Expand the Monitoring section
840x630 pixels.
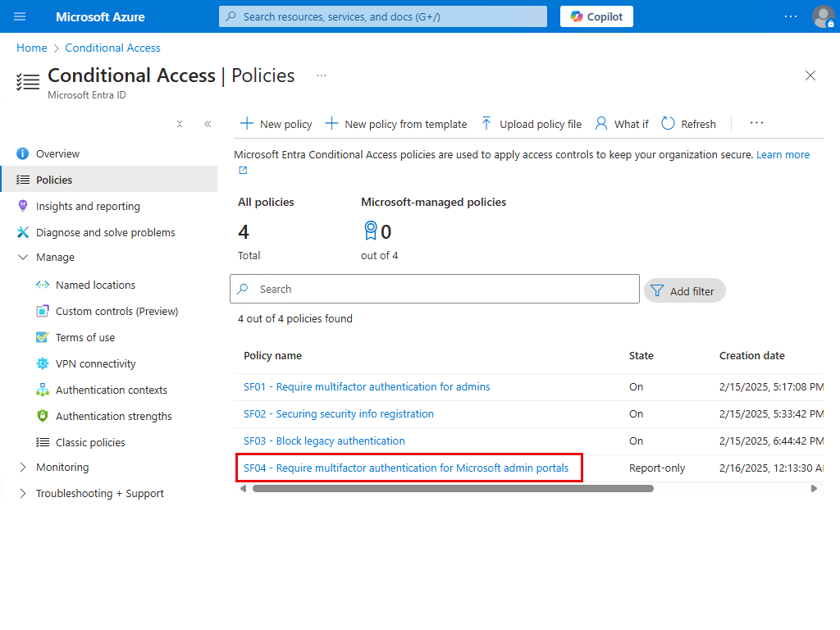point(22,467)
